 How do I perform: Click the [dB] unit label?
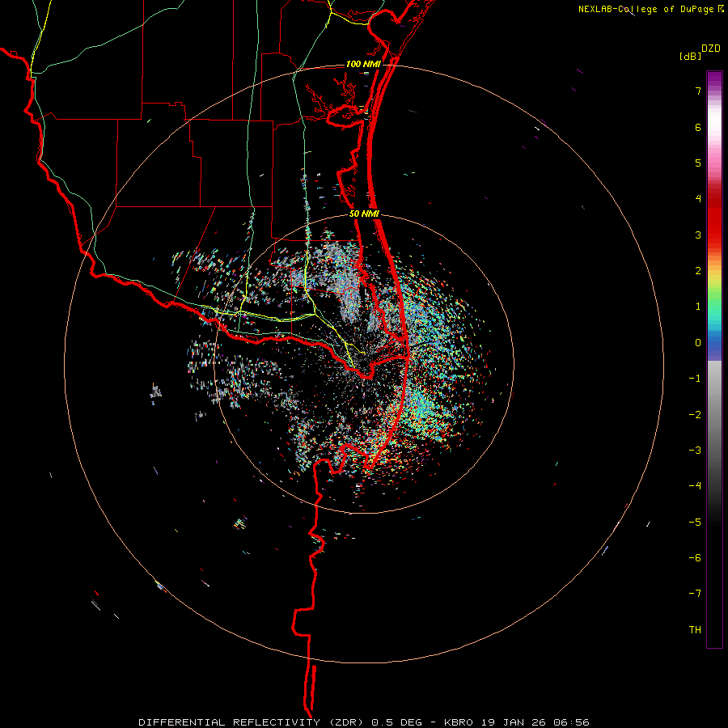tap(690, 57)
